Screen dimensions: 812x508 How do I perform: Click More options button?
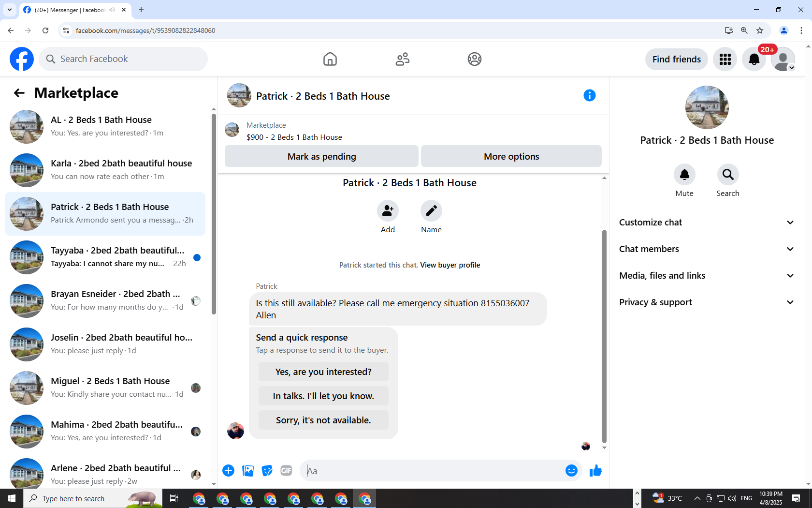[x=511, y=156]
